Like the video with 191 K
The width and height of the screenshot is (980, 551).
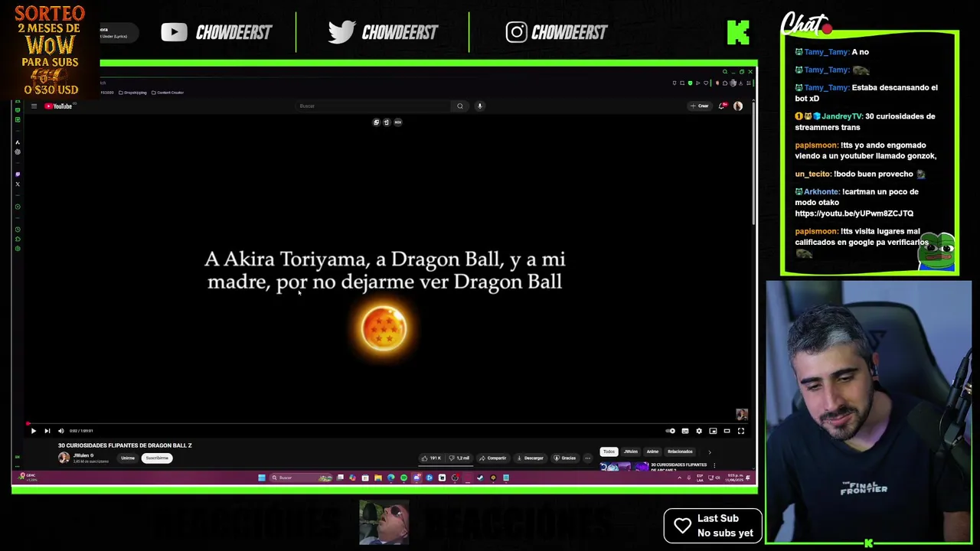(432, 458)
